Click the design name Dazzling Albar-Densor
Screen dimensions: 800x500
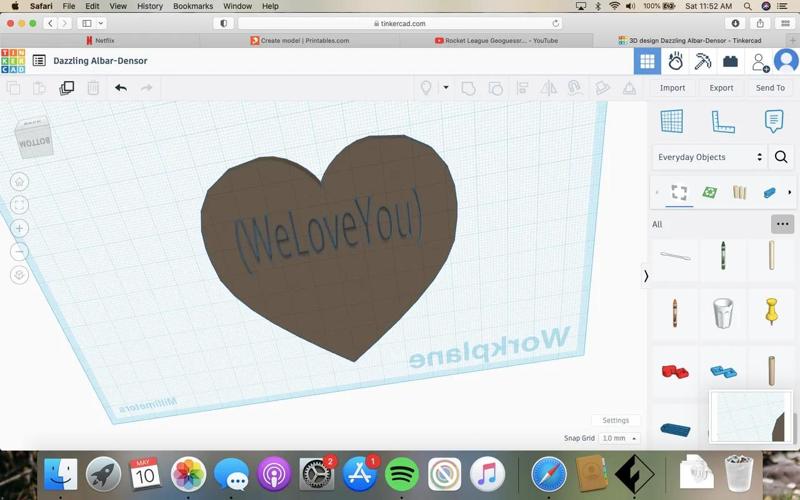click(x=101, y=61)
